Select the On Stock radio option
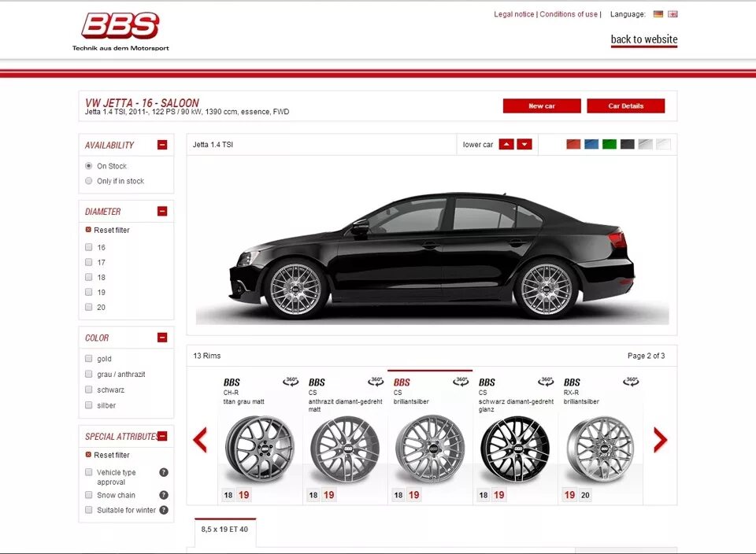The image size is (756, 554). (x=89, y=166)
